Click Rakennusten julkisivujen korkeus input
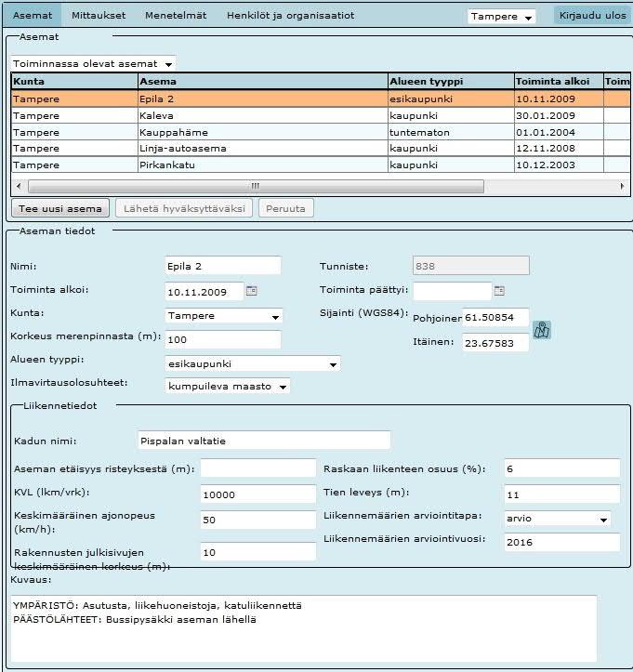The width and height of the screenshot is (633, 672). click(258, 552)
